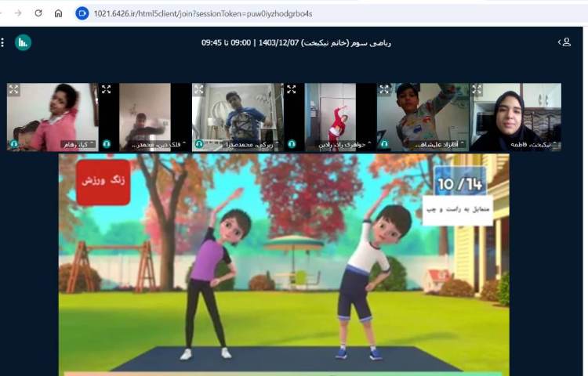Open the فلک دین محمد name dropdown

(158, 145)
